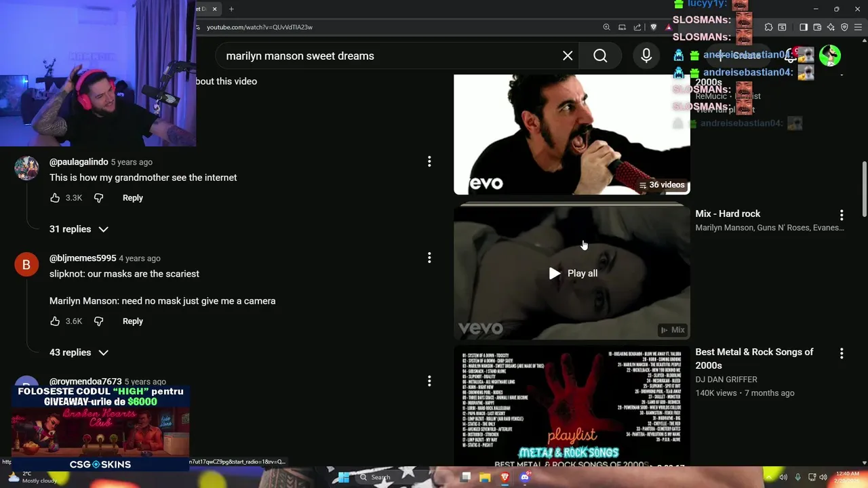This screenshot has height=488, width=868.
Task: Toggle the browser sidebar panel icon
Action: coord(804,27)
